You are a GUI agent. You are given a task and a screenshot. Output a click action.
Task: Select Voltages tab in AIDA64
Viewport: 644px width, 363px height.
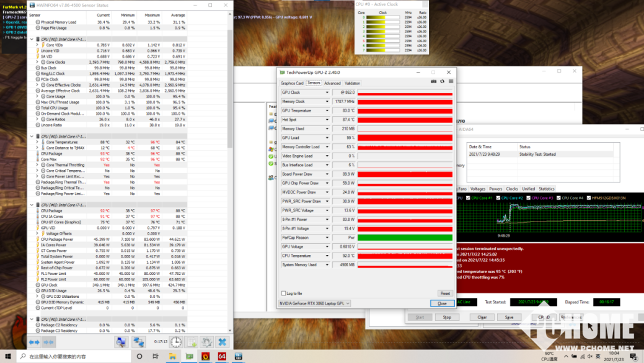pos(478,189)
